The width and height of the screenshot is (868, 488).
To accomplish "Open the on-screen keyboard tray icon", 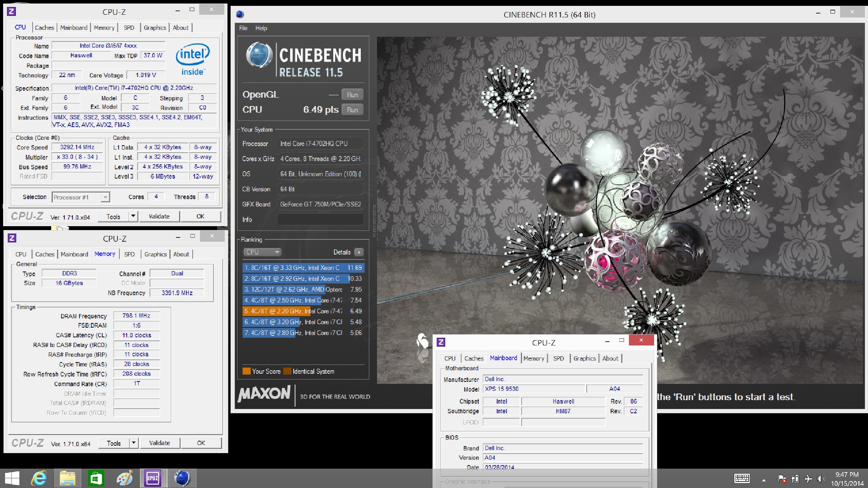I will click(742, 478).
